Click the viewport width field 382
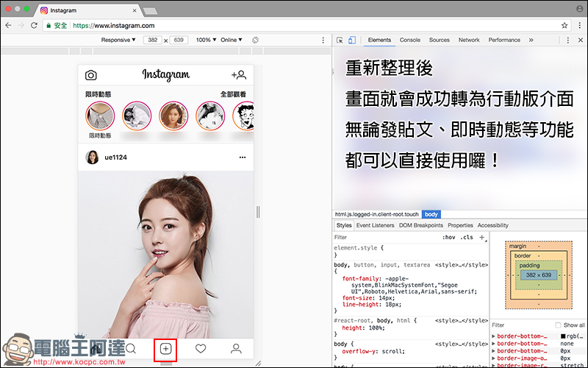588x368 pixels. (x=153, y=40)
